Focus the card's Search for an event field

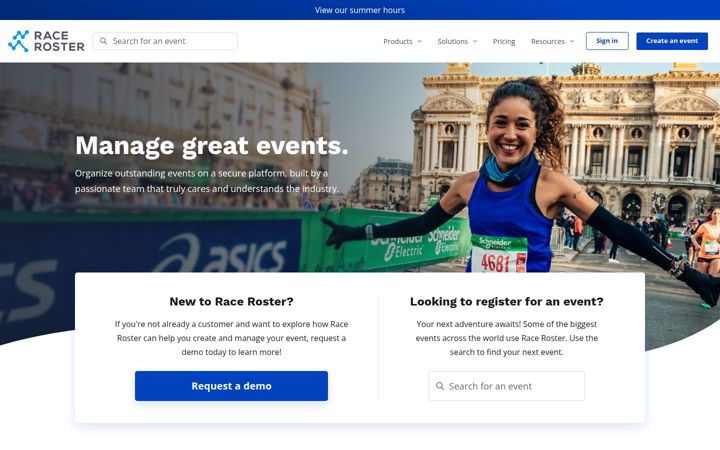point(506,386)
